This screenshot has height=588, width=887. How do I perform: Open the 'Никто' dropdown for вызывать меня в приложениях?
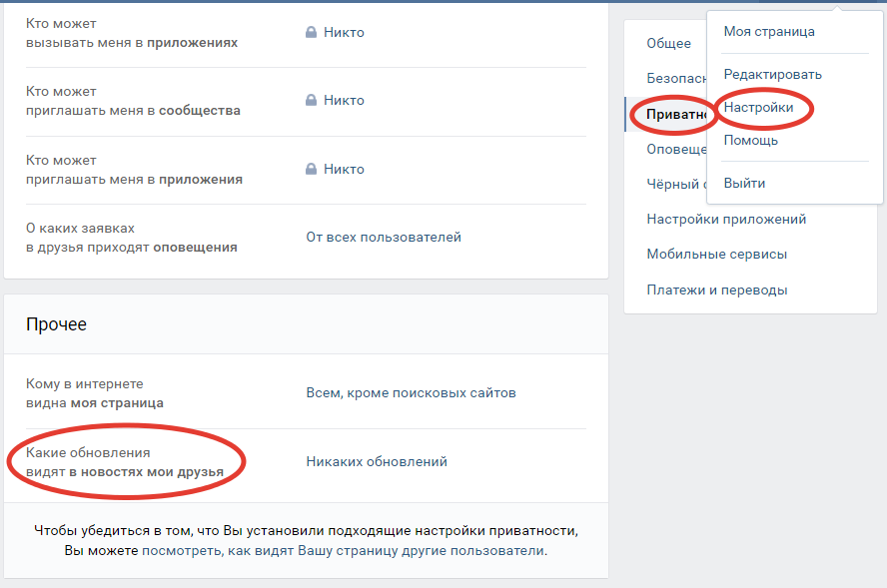tap(344, 32)
